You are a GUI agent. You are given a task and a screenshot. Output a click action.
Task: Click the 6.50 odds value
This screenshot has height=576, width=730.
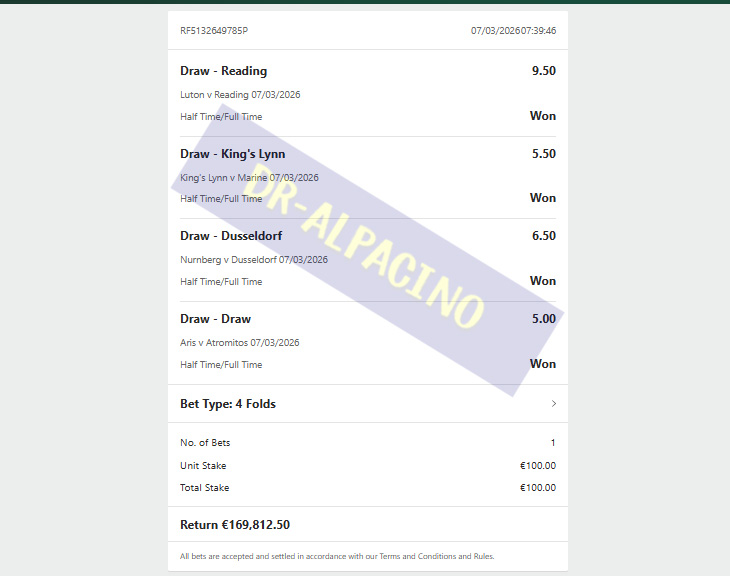[x=544, y=236]
